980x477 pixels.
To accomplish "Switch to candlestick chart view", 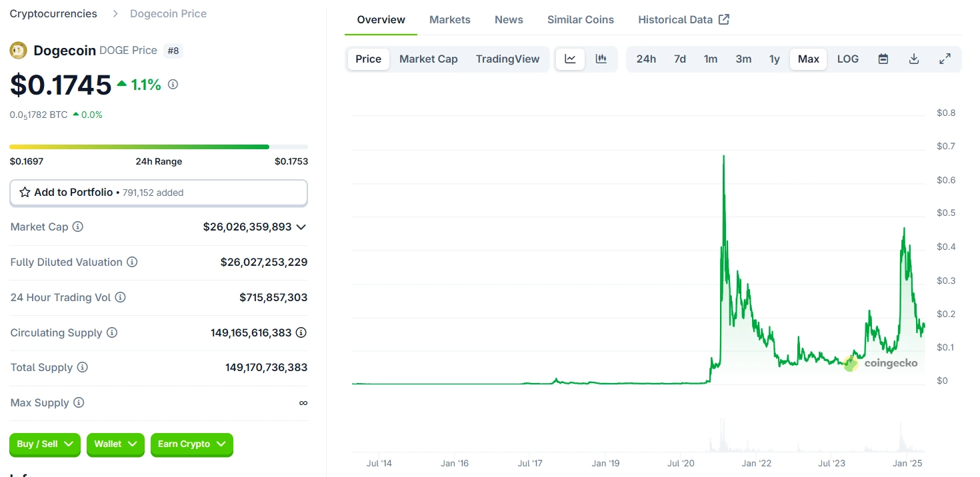I will [x=601, y=59].
